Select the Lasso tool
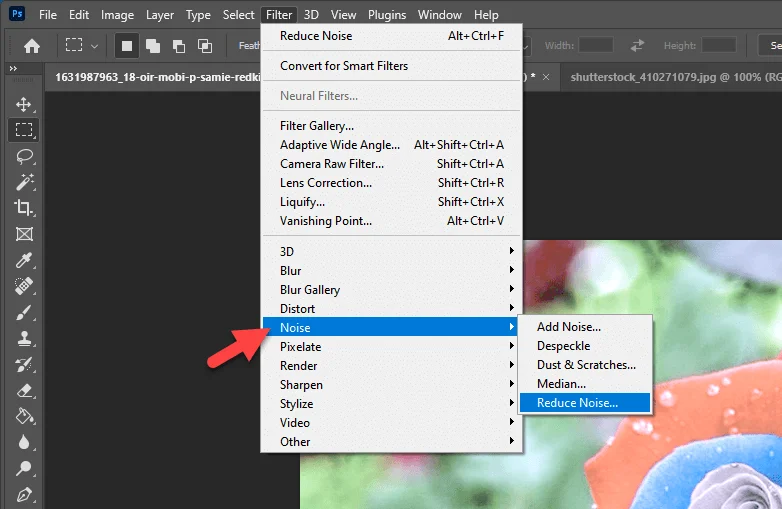Screen dimensions: 782x509 [24, 157]
